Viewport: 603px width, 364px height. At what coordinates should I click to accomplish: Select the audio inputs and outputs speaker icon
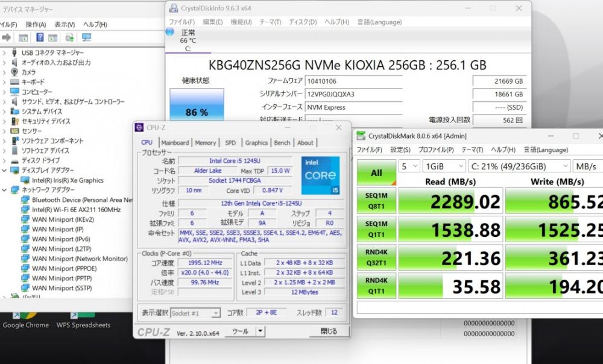point(14,62)
